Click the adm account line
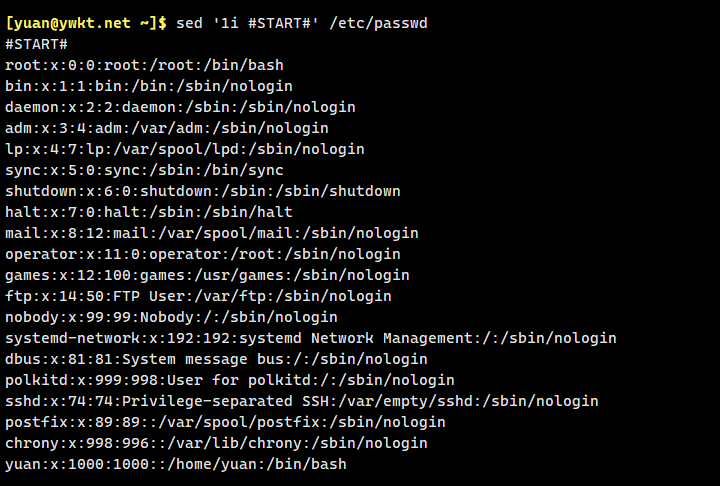The height and width of the screenshot is (486, 720). pos(166,128)
